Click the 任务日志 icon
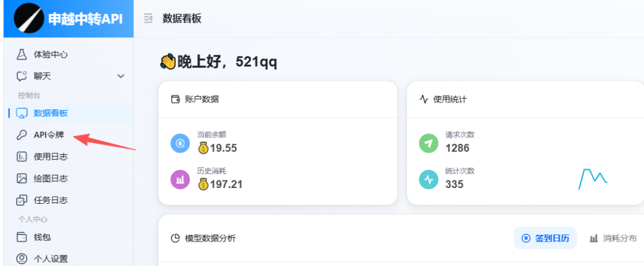Viewport: 644px width, 266px height. point(22,200)
